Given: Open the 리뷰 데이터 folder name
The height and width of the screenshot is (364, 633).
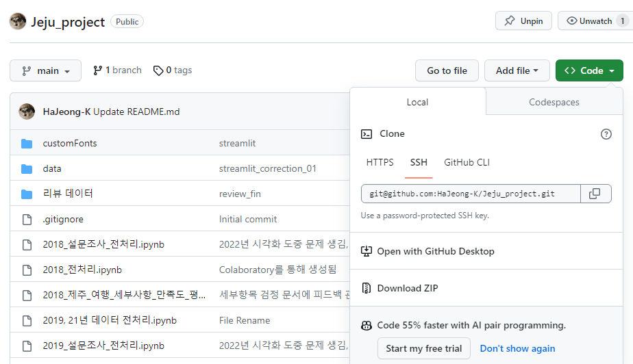Looking at the screenshot, I should click(68, 194).
